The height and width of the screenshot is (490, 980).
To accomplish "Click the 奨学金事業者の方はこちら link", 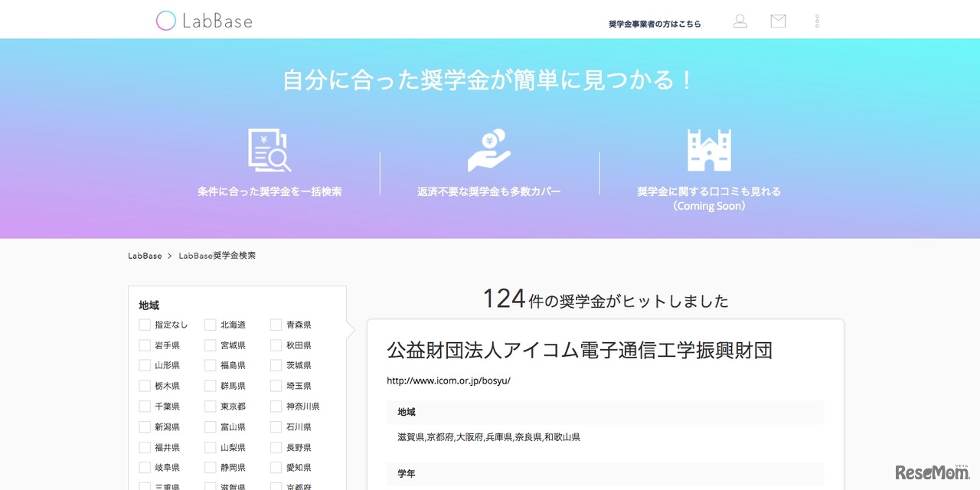I will point(653,24).
